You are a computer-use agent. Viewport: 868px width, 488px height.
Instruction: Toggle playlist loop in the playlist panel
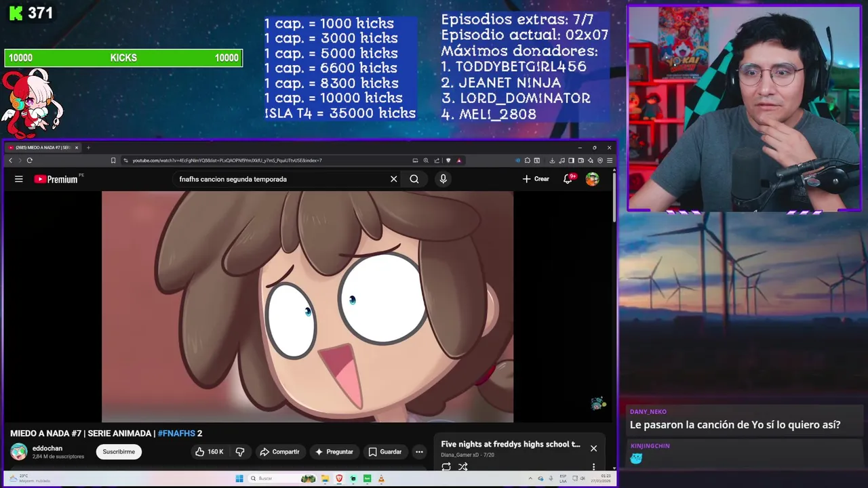446,467
